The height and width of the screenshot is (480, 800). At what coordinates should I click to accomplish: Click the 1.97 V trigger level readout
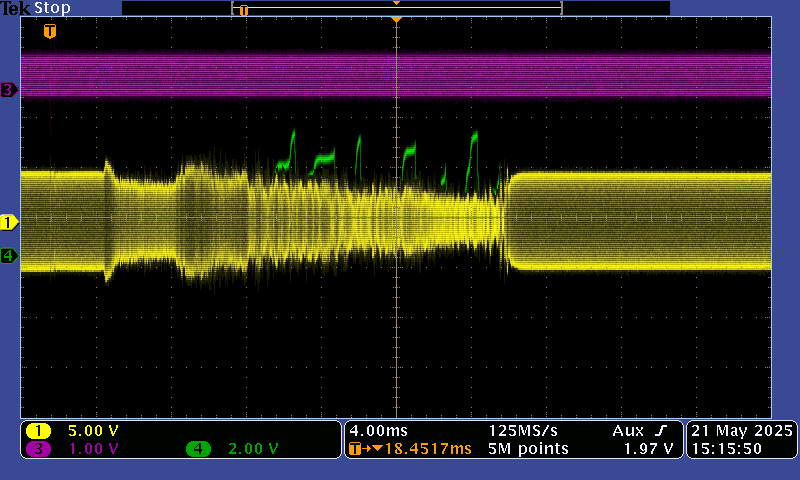[x=648, y=449]
